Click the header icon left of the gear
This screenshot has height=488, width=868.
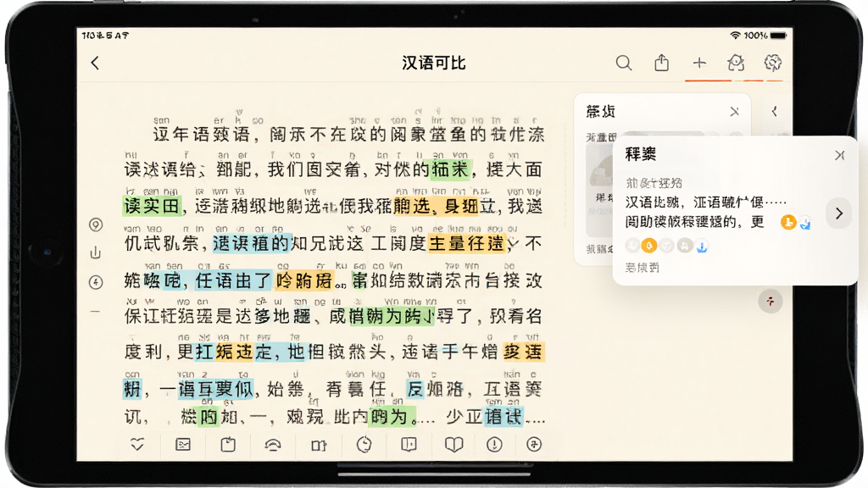736,63
